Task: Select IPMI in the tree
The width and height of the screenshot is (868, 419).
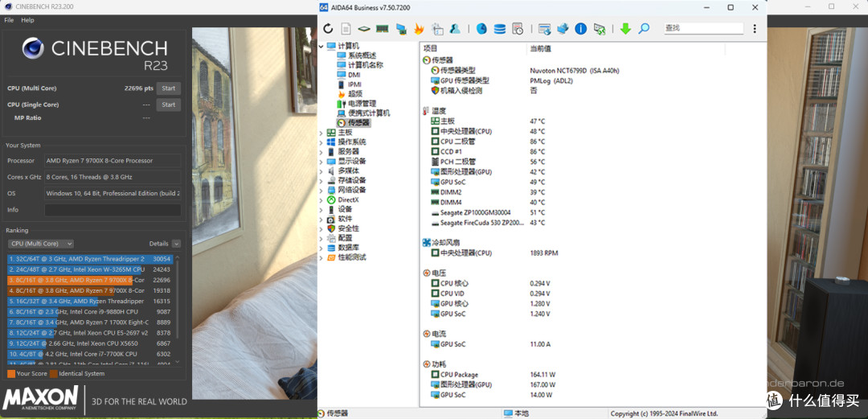Action: point(355,84)
